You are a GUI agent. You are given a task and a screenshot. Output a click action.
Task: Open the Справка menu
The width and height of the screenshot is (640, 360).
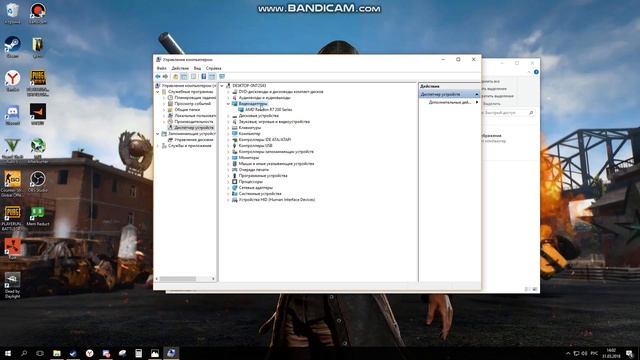[213, 68]
